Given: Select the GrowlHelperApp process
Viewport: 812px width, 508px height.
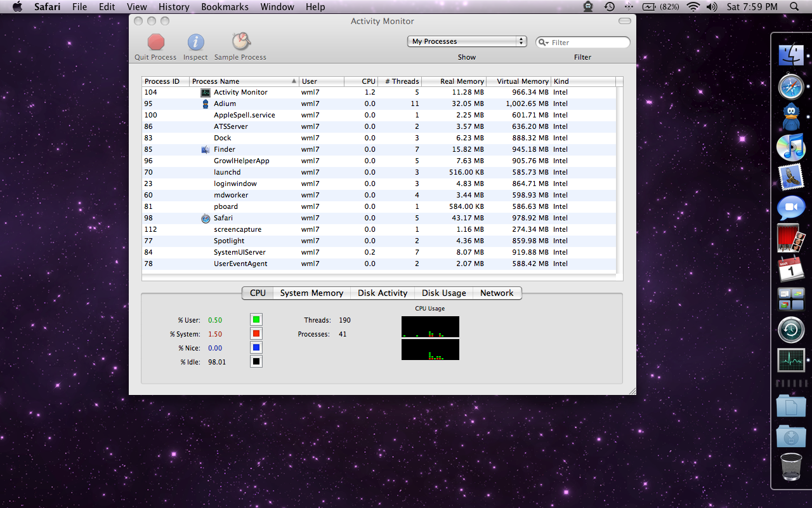Looking at the screenshot, I should pos(379,161).
